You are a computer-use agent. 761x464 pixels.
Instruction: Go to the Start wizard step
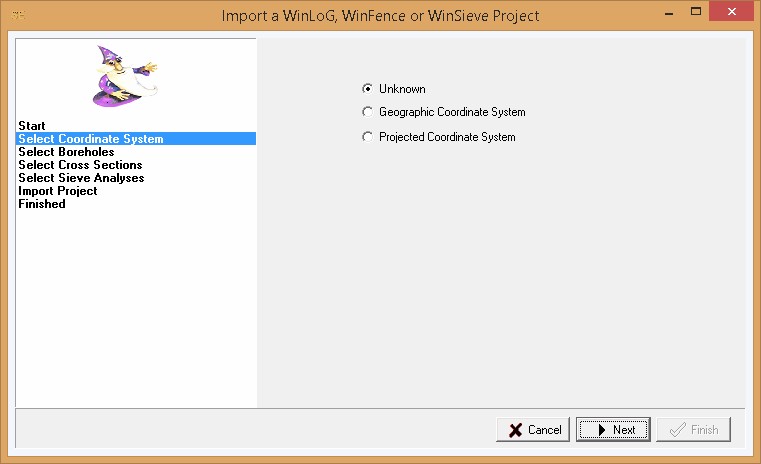[x=32, y=126]
